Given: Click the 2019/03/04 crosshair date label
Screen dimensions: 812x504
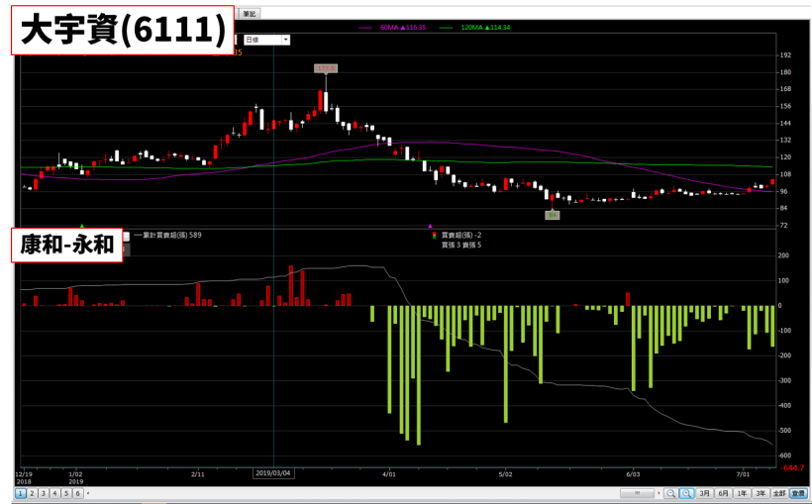Looking at the screenshot, I should [273, 473].
